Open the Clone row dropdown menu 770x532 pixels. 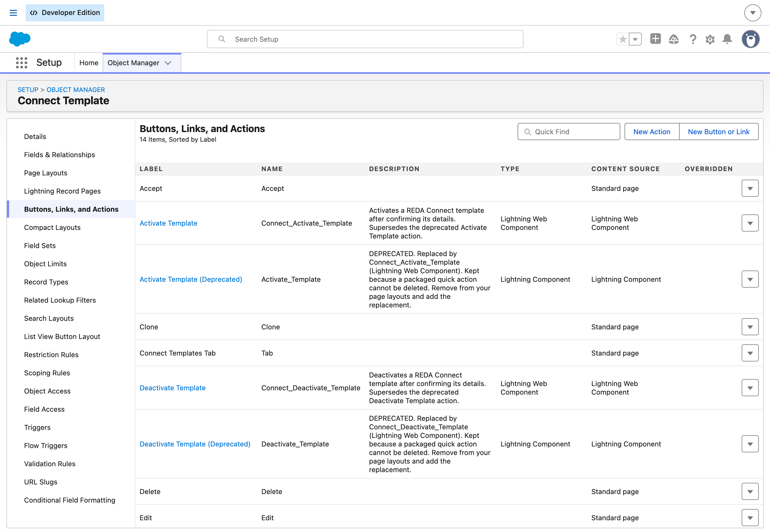click(750, 327)
